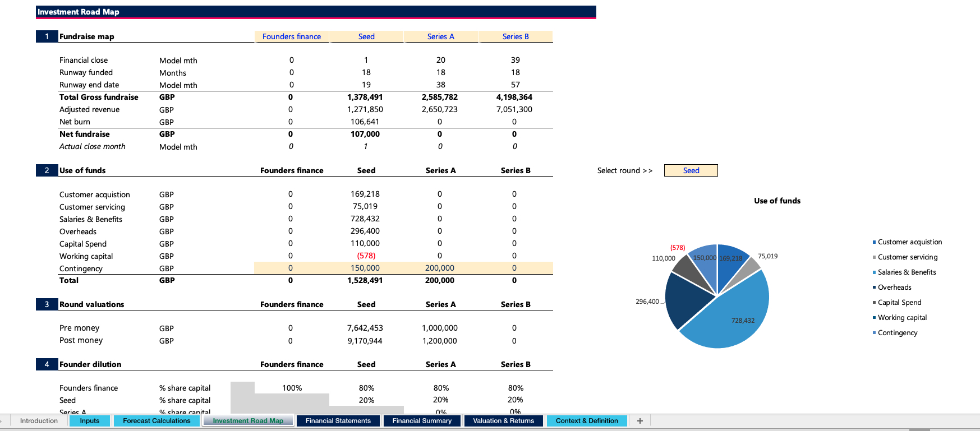The height and width of the screenshot is (431, 980).
Task: Click the Actual close month row label
Action: [x=93, y=146]
